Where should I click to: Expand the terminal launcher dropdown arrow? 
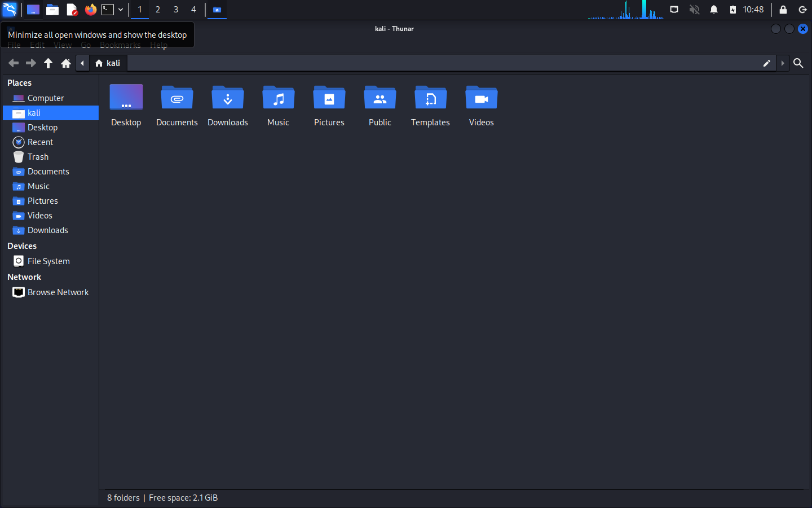pos(121,10)
